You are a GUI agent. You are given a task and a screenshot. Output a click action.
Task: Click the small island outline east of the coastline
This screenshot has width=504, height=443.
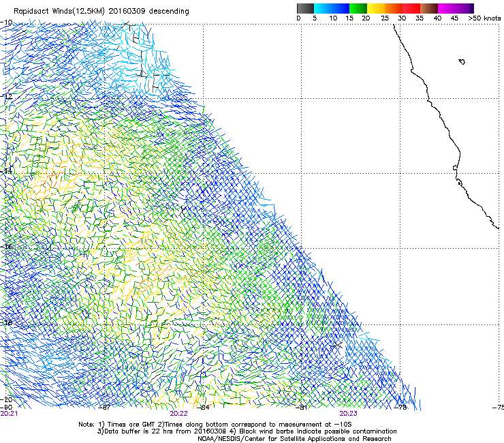[462, 61]
